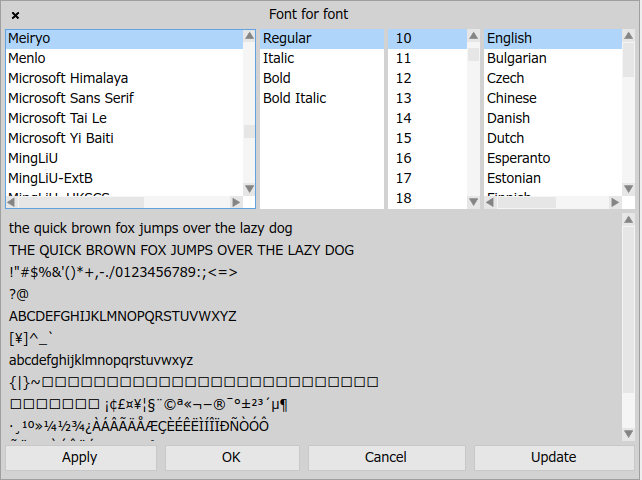Select Microsoft Tai Le font

pyautogui.click(x=124, y=118)
